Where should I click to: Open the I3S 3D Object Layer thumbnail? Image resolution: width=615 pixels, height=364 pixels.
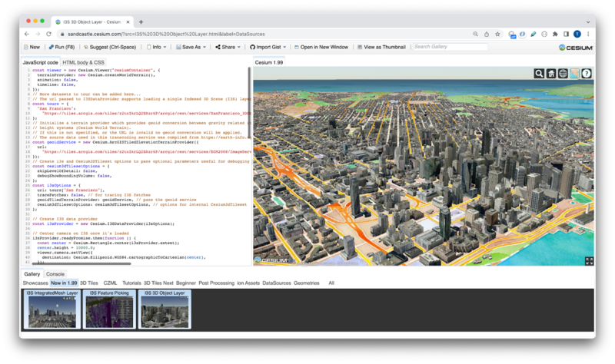tap(165, 309)
